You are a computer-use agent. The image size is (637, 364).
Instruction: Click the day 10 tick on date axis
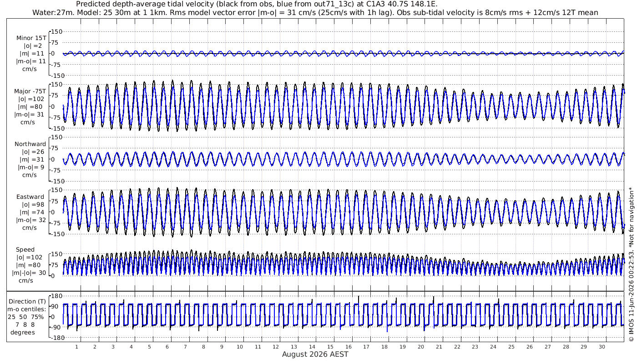tap(240, 347)
